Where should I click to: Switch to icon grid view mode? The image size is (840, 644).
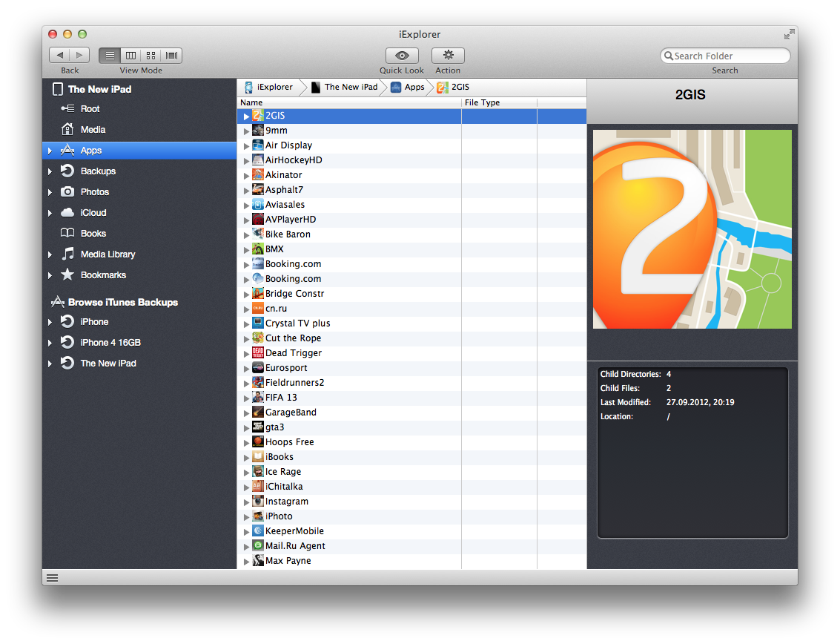tap(151, 56)
